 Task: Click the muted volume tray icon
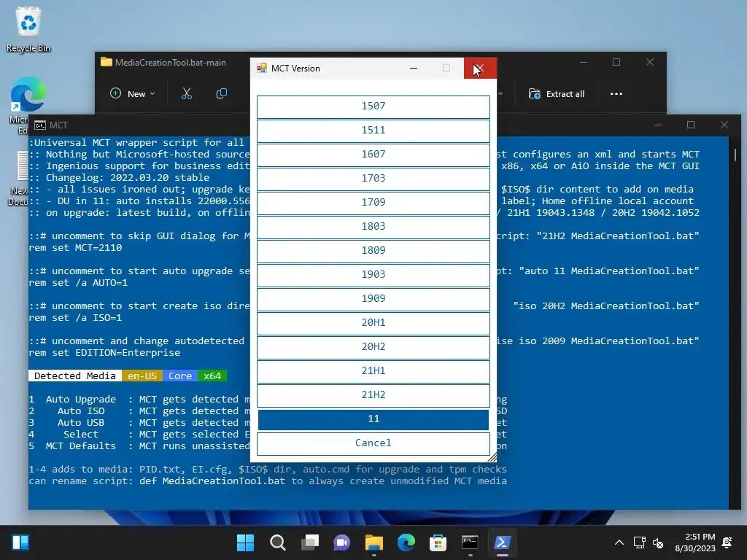pyautogui.click(x=658, y=542)
